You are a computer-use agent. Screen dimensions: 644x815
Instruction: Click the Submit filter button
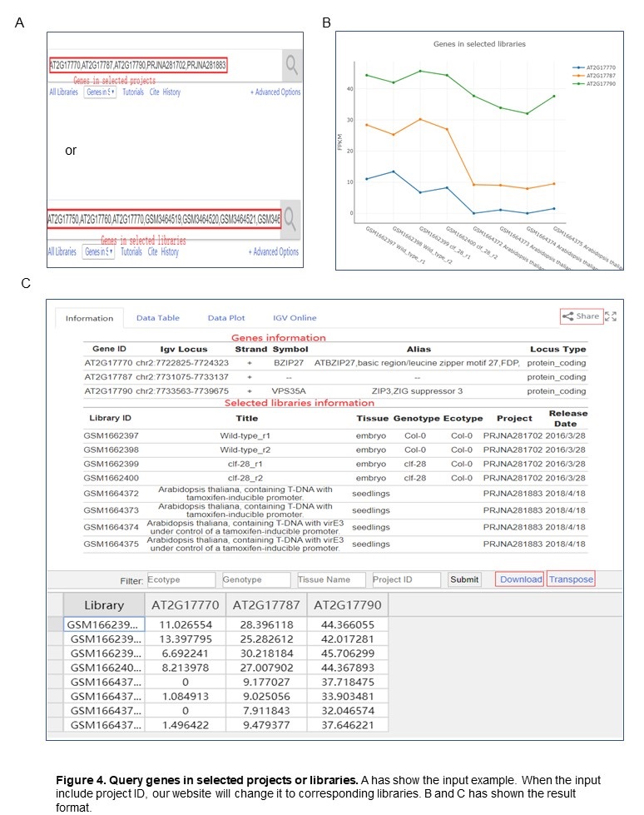coord(464,579)
